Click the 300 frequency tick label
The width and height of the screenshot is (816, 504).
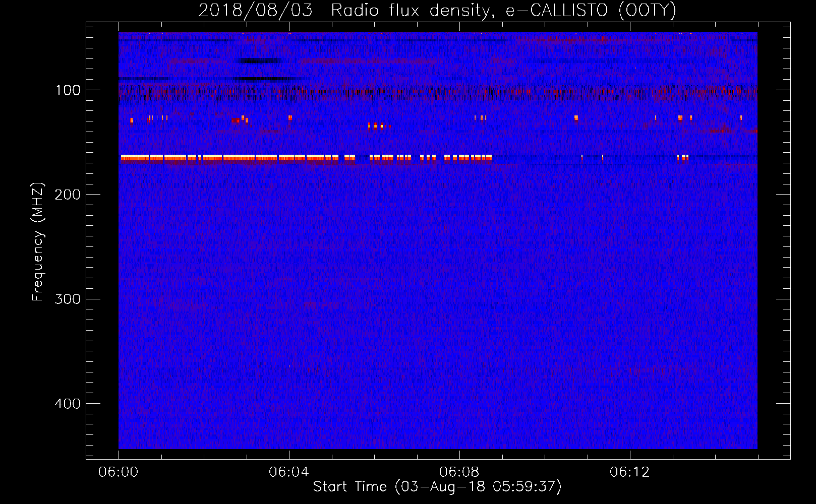pos(68,299)
